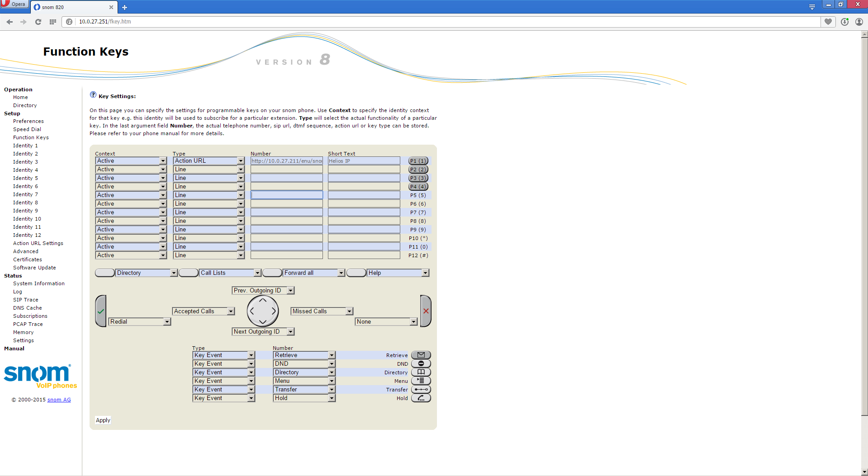Viewport: 868px width, 476px height.
Task: Click the Transfer key icon
Action: [421, 390]
